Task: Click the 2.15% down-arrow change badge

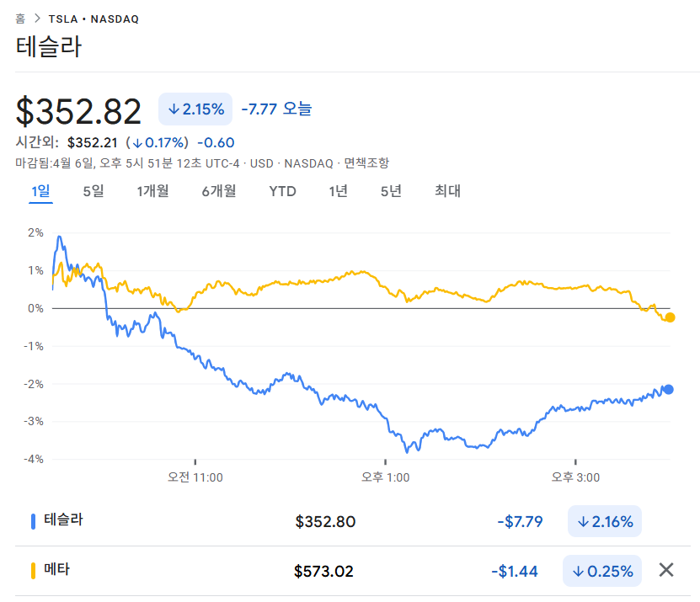Action: [195, 109]
